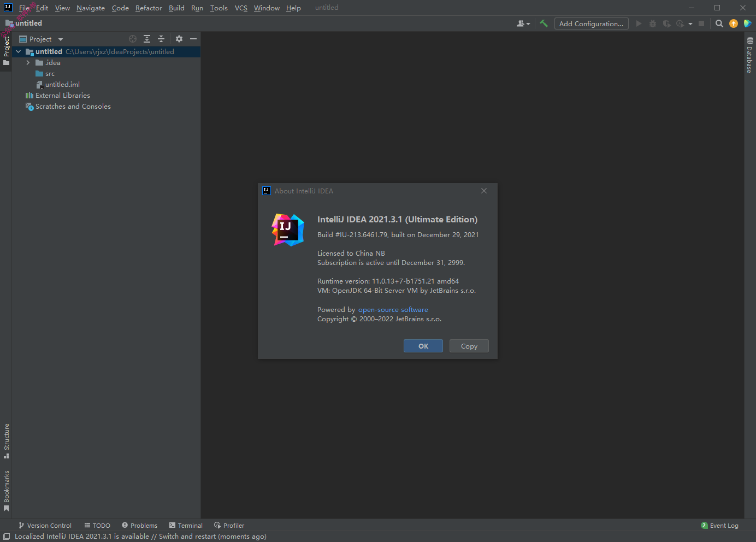
Task: Open the Database tool window sidebar
Action: click(750, 55)
